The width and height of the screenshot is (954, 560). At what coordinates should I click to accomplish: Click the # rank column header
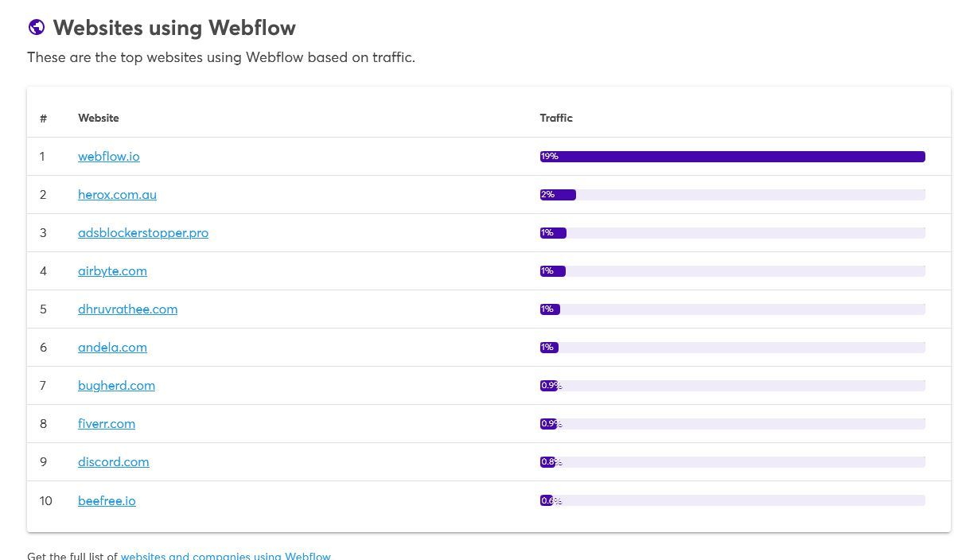coord(43,119)
